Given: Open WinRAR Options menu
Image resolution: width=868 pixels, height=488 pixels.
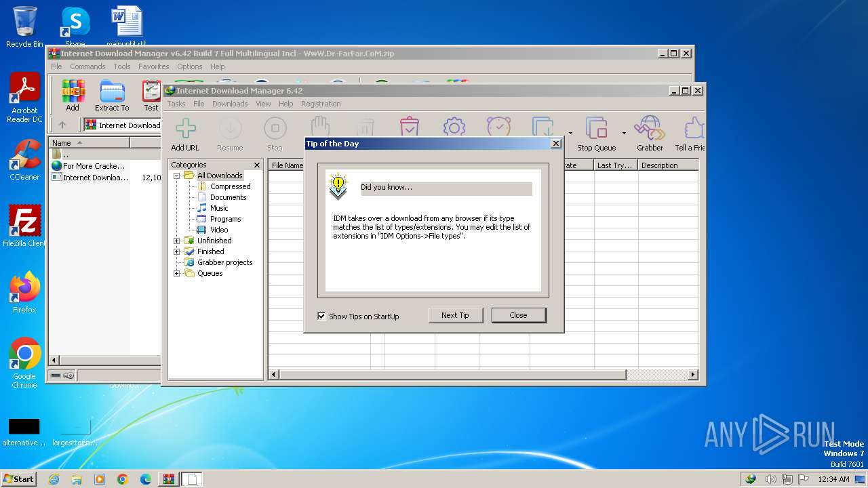Looking at the screenshot, I should tap(190, 66).
